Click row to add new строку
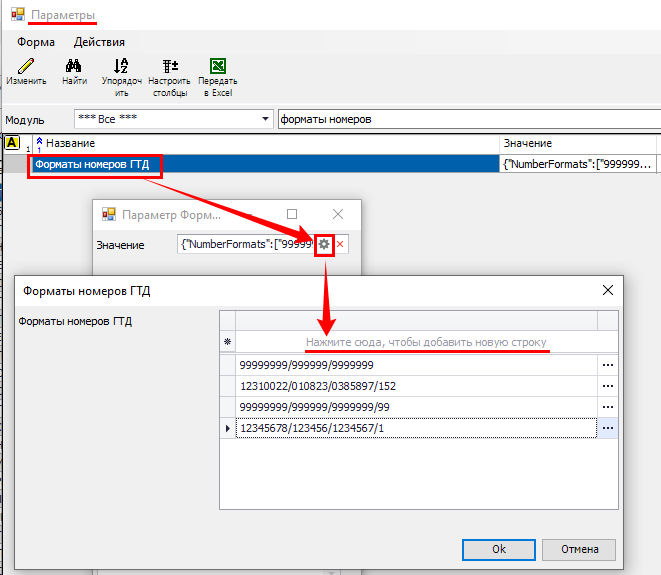The width and height of the screenshot is (661, 575). pyautogui.click(x=426, y=343)
